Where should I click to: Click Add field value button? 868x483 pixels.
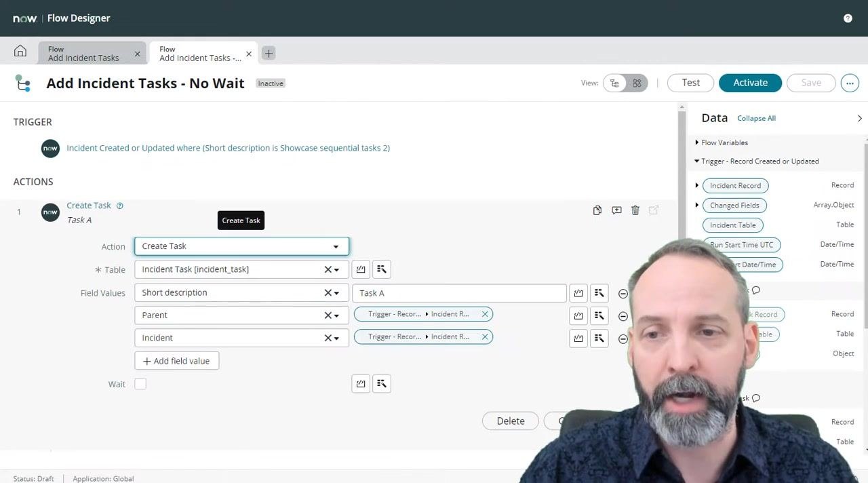click(176, 361)
